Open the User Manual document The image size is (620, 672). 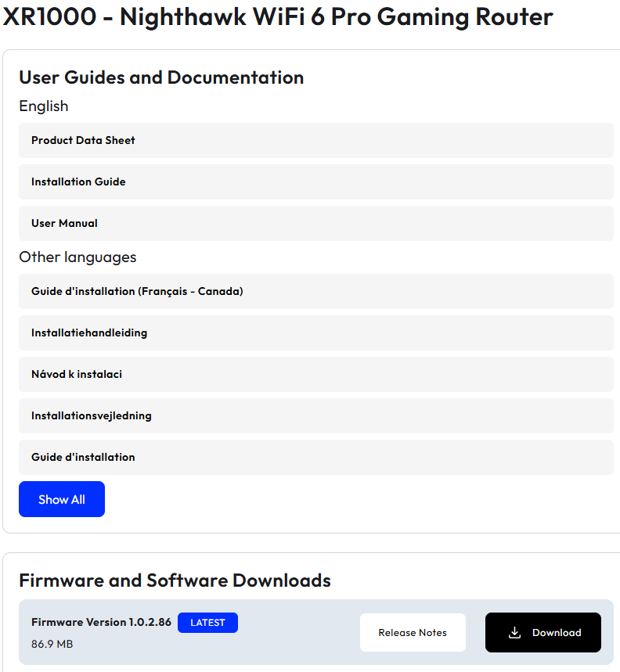click(316, 223)
